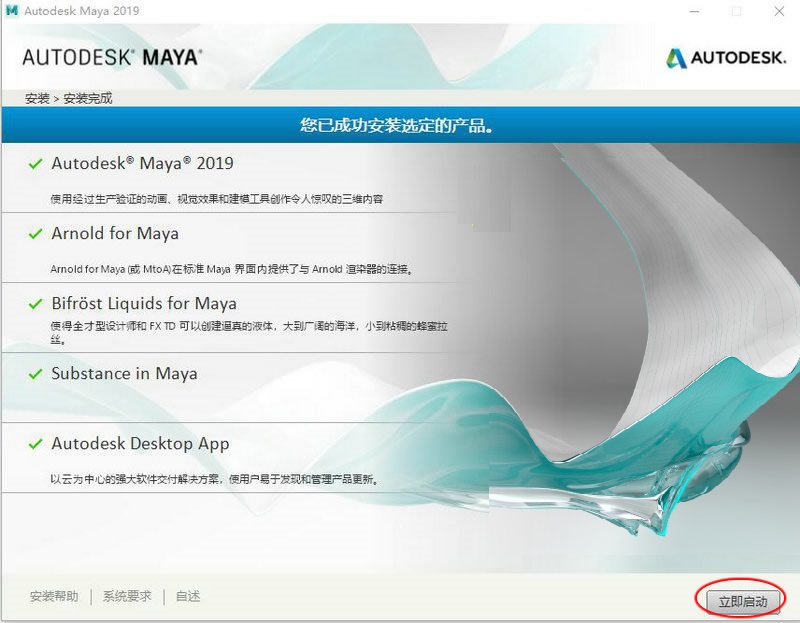Screen dimensions: 800x623
Task: Click the AUTODESK MAYA wordmark at top left
Action: coord(111,57)
